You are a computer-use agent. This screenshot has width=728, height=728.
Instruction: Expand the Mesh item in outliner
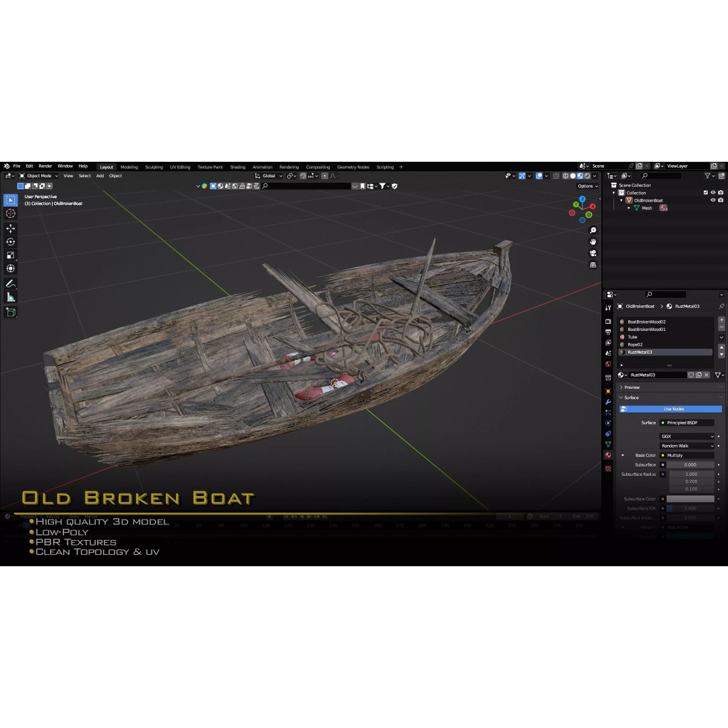coord(629,208)
